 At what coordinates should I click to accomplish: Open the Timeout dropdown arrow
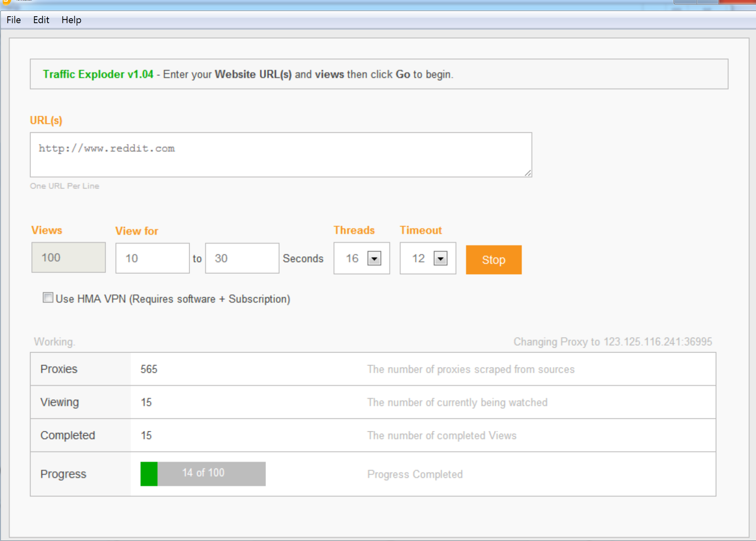[x=441, y=258]
